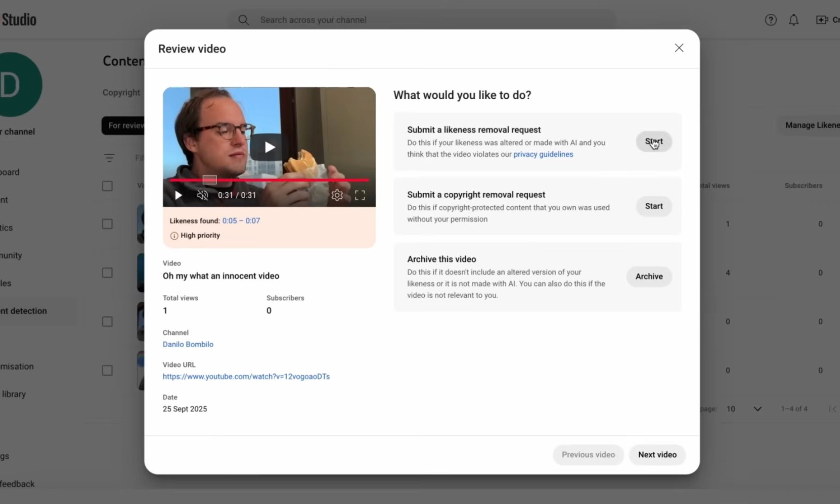
Task: Toggle the select-all checkbox in table header
Action: click(x=108, y=186)
